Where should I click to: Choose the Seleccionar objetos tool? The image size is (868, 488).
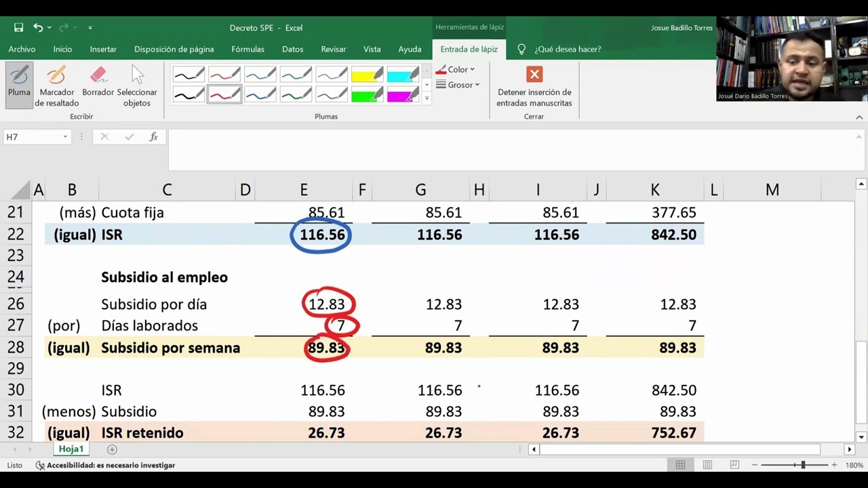[x=137, y=86]
